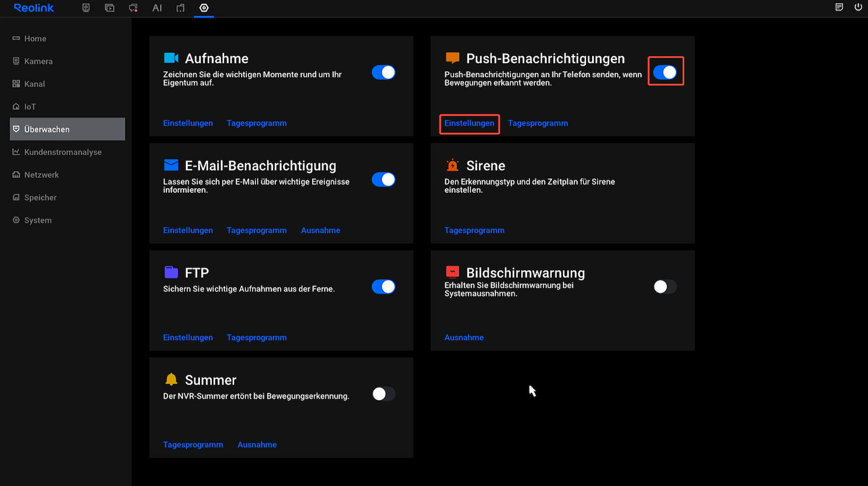Screen dimensions: 868x486
Task: Open the log list icon at top right
Action: [x=839, y=7]
